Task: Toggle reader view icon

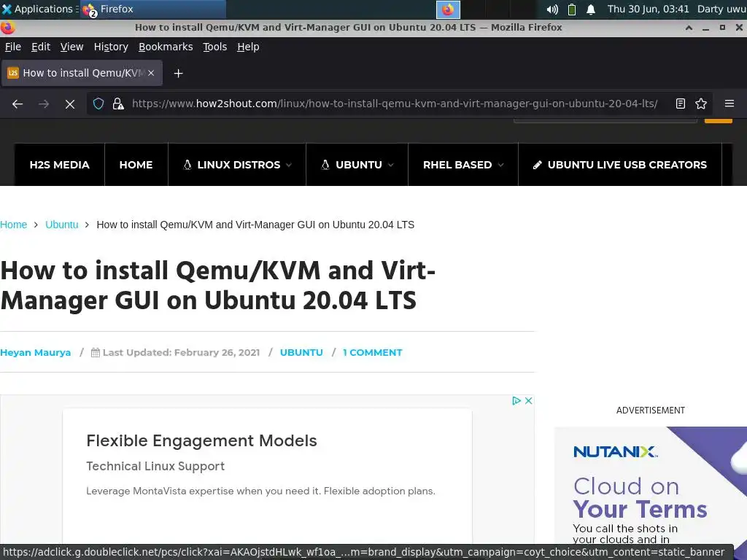Action: [x=681, y=104]
